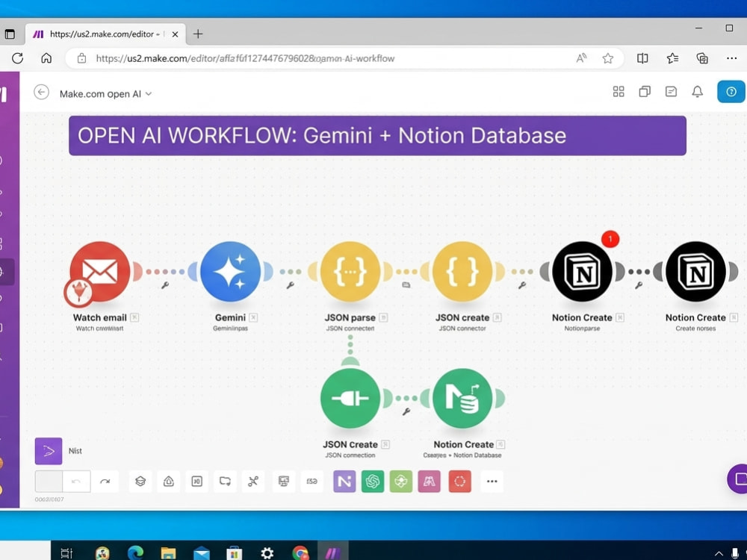Click the Watch email module label

point(99,317)
